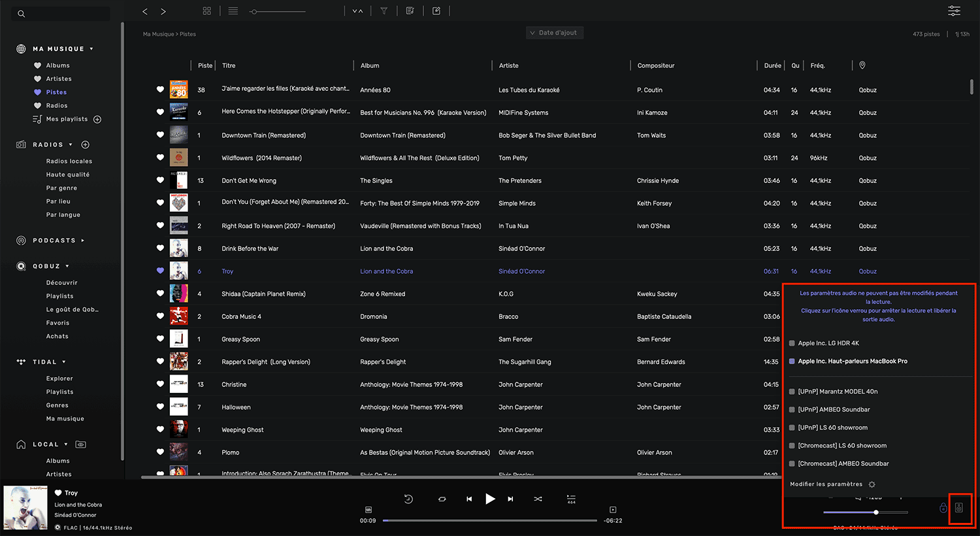Open Découvrir under Qobuz
The image size is (980, 536).
(62, 283)
